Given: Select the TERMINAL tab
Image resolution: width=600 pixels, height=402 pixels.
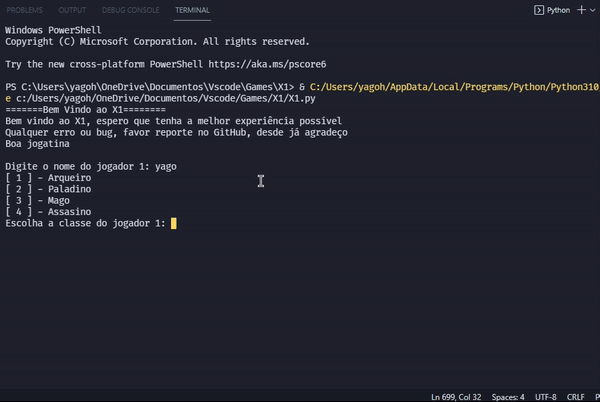Looking at the screenshot, I should coord(192,10).
